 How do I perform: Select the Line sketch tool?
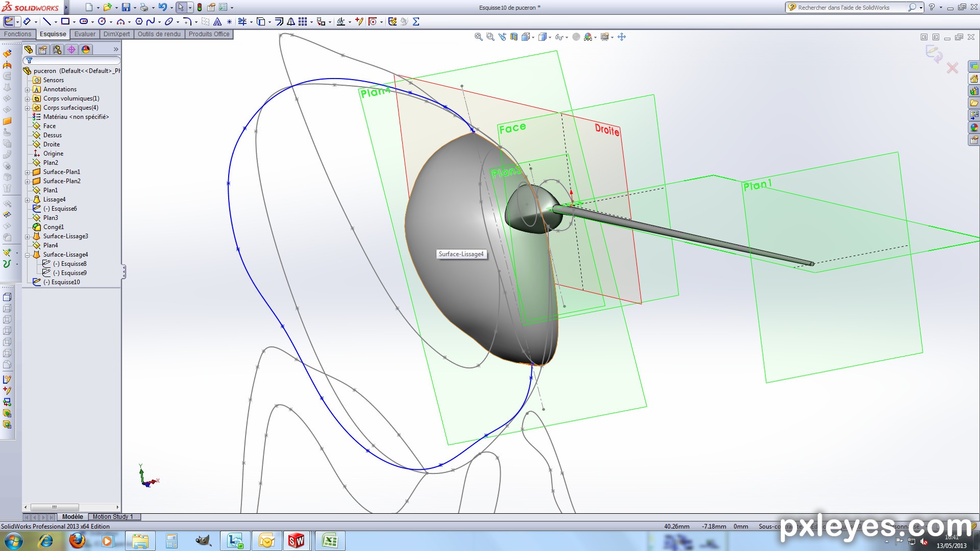[47, 21]
